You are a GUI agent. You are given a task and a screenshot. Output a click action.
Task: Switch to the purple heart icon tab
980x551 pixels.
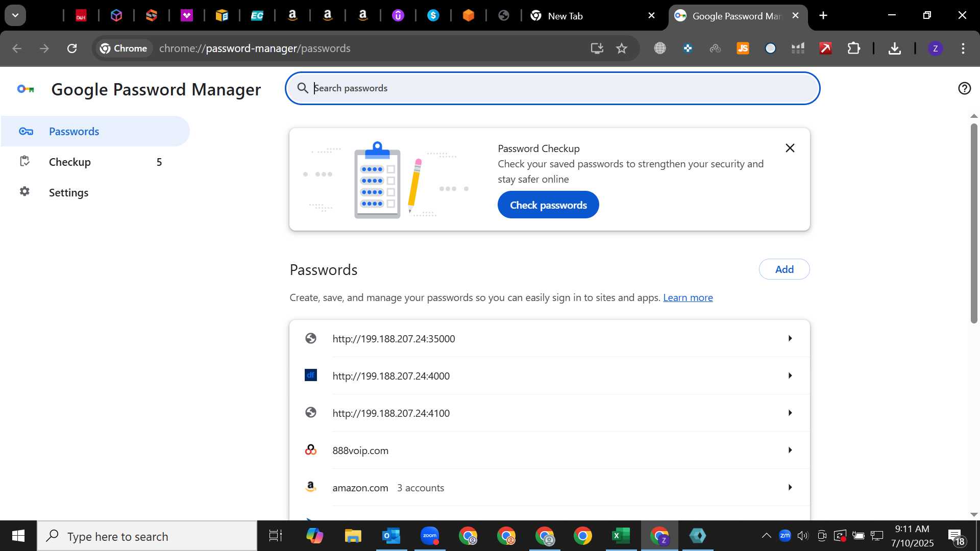coord(187,16)
